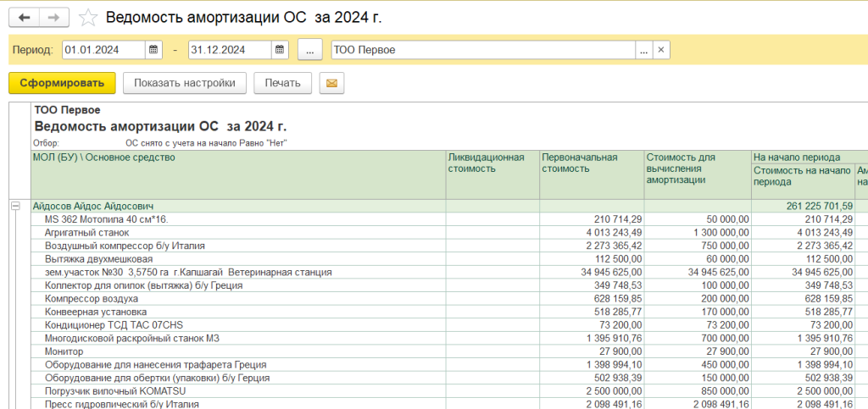
Task: Send report by email envelope icon
Action: [331, 83]
